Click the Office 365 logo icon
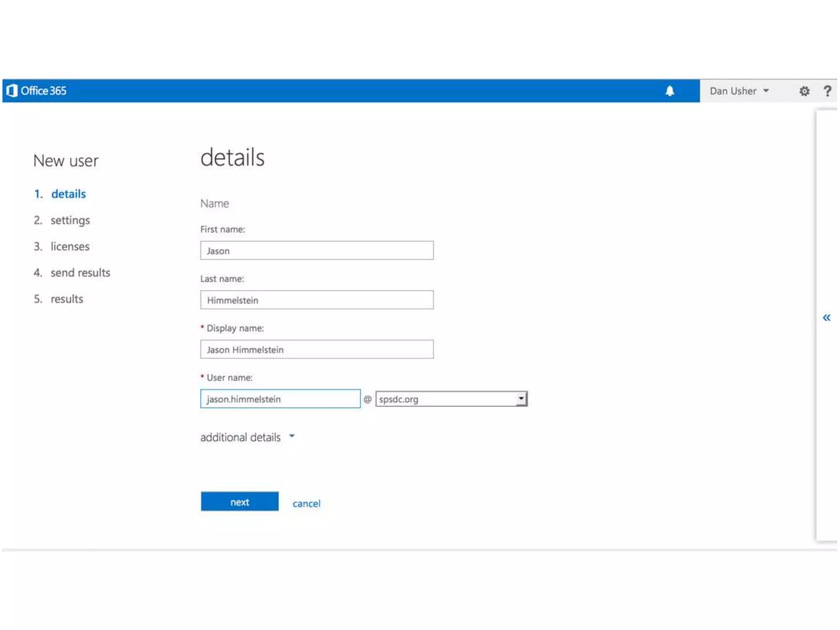840x630 pixels. [12, 91]
